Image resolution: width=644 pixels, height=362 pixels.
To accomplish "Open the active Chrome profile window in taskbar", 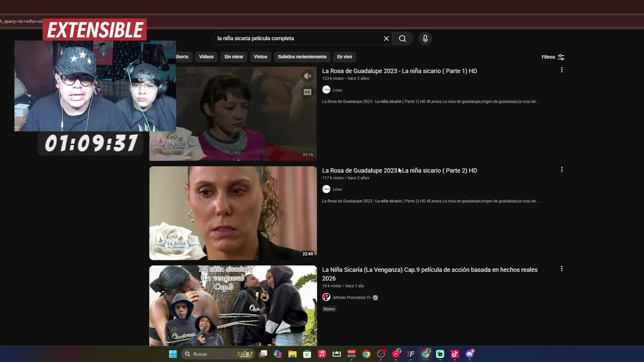I will point(426,354).
